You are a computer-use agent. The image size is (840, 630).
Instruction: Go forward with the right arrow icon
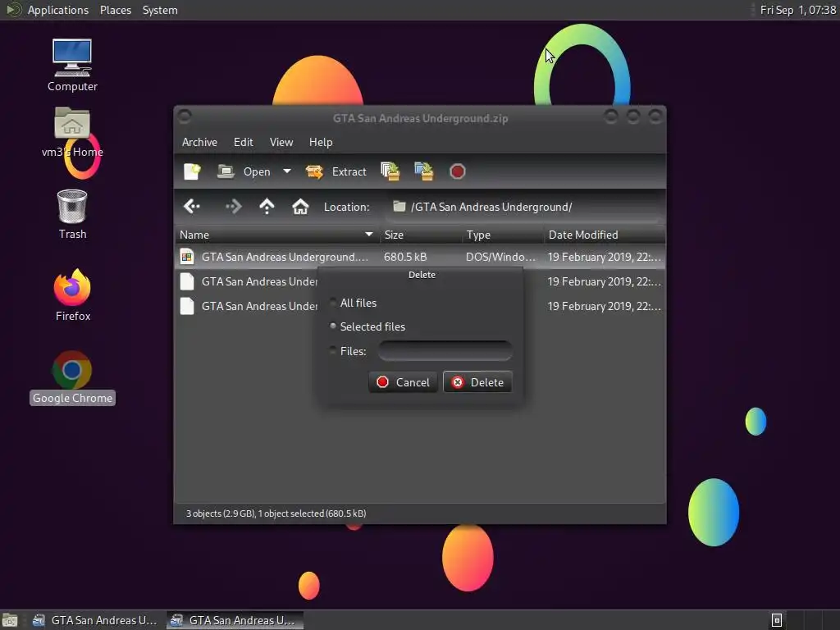click(x=234, y=206)
